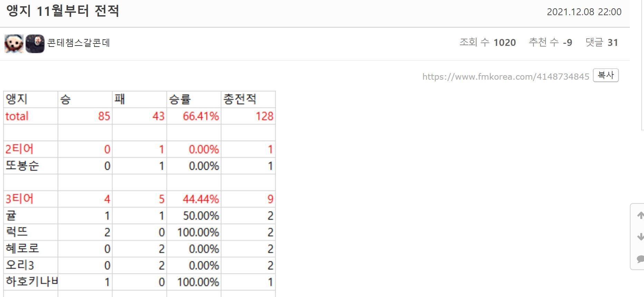Screen dimensions: 644x297
Task: Open the fmkorea.com/4148734845 link
Action: click(x=506, y=77)
